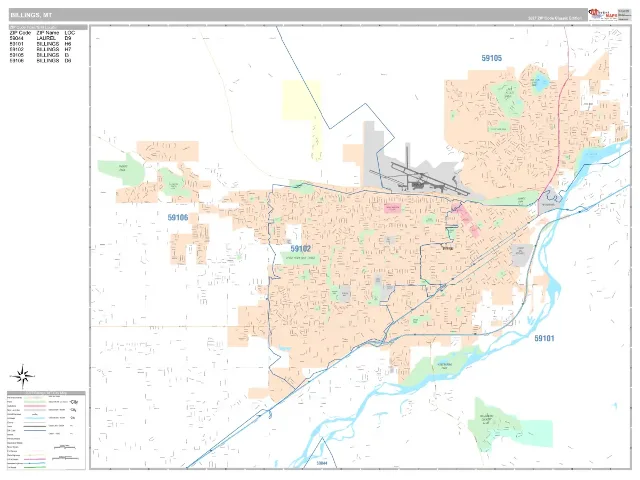Click the 59106 ZIP label on map
640x480 pixels.
178,218
